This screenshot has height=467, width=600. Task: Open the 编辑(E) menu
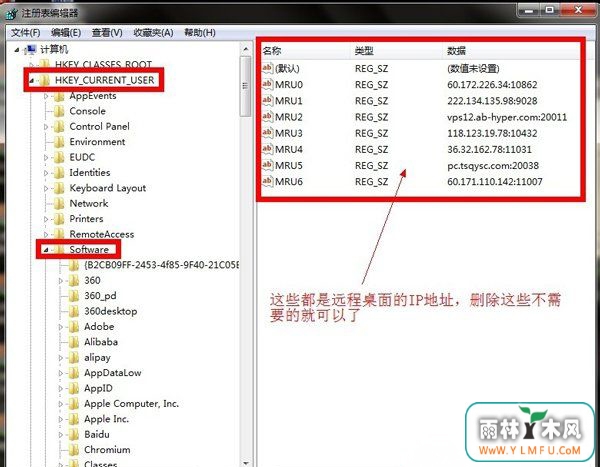tap(66, 33)
